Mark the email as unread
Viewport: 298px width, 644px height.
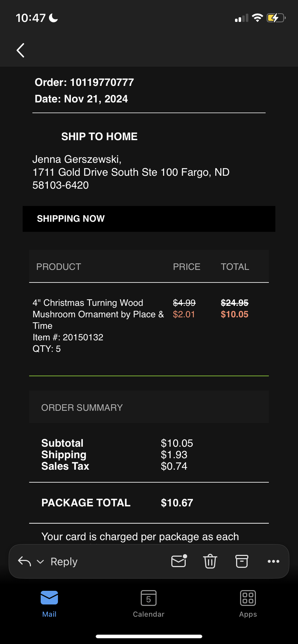179,561
